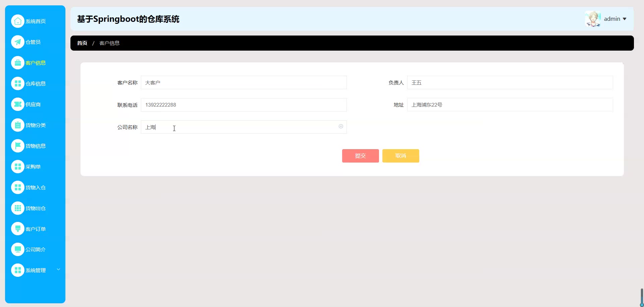644x307 pixels.
Task: Select 货物入仓 menu item
Action: tap(36, 187)
